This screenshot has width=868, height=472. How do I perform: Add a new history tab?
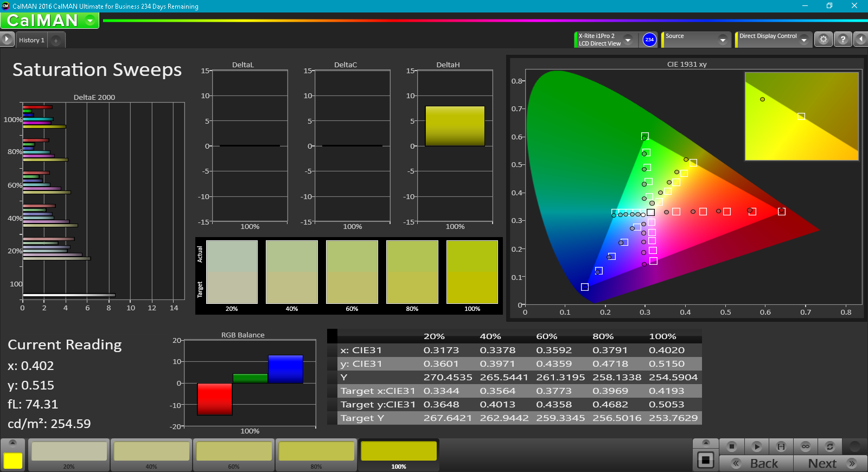pos(56,41)
